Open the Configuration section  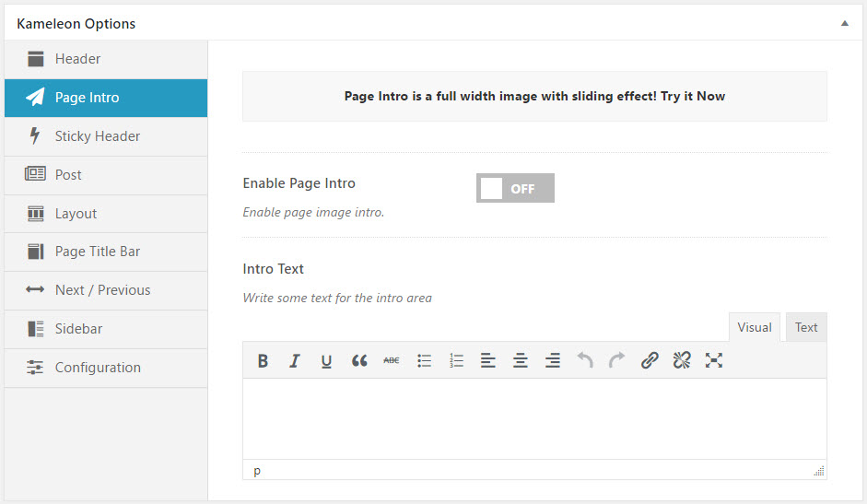click(97, 368)
